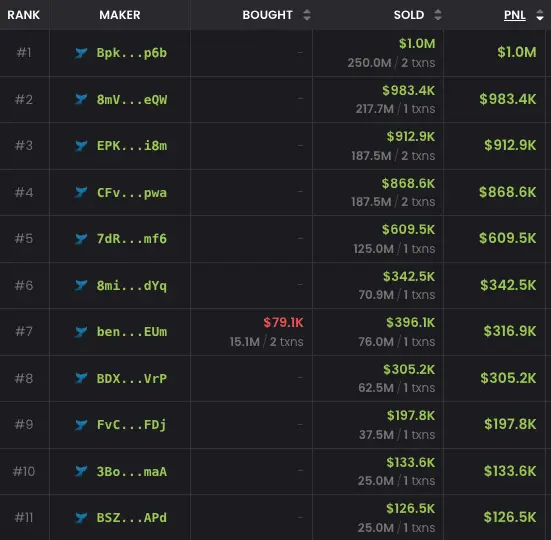Select the whale icon for 7dR...mf6
Viewport: 551px width, 540px height.
click(x=81, y=239)
